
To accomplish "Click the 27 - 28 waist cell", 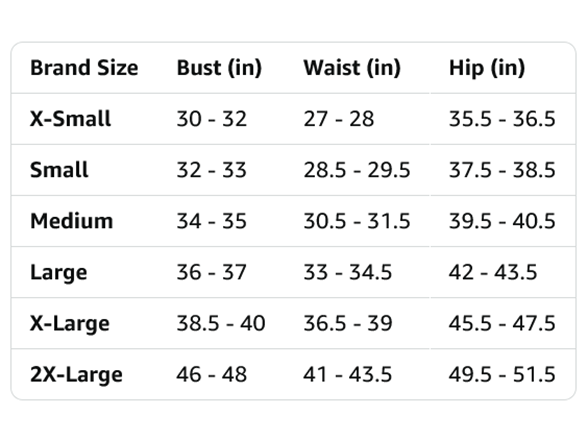I will pos(339,119).
